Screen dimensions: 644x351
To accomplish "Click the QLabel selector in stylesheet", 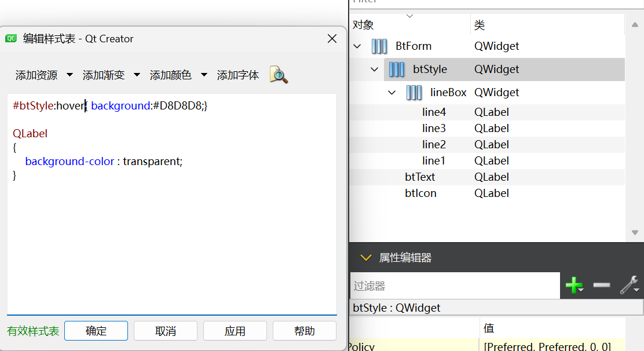I will [x=30, y=133].
